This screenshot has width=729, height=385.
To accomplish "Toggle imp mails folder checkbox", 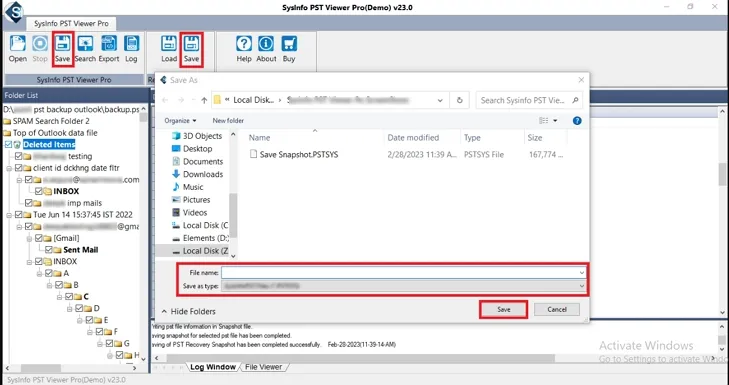I will click(28, 203).
